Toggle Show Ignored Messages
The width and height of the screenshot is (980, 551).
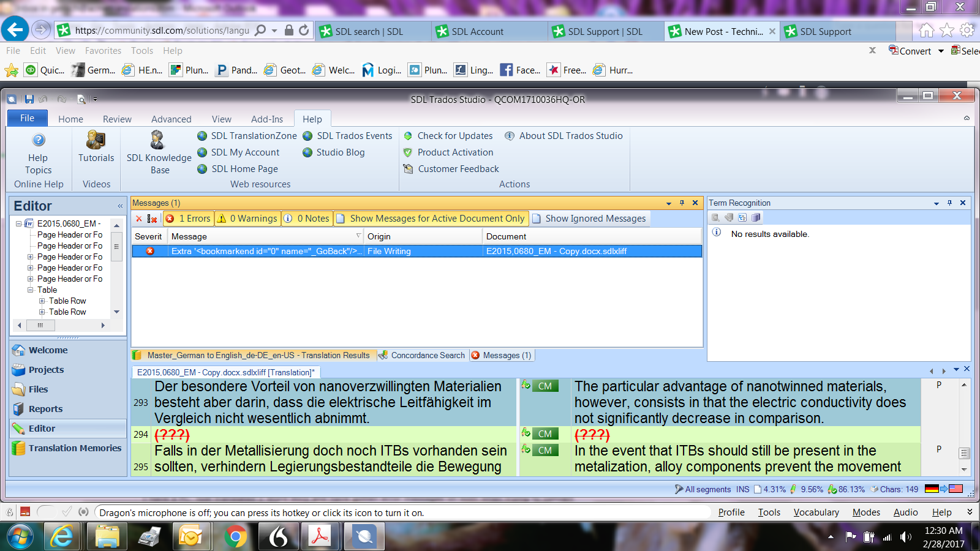click(589, 219)
